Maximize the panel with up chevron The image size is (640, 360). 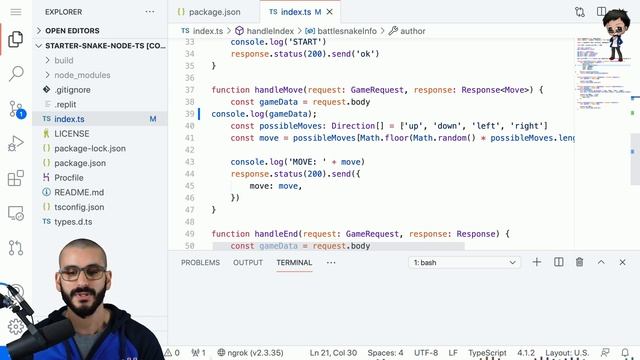pos(601,262)
